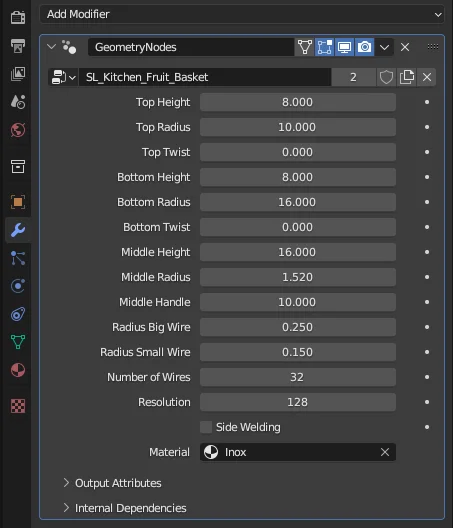453x528 pixels.
Task: Click the animate dot for Top Twist
Action: pos(427,152)
